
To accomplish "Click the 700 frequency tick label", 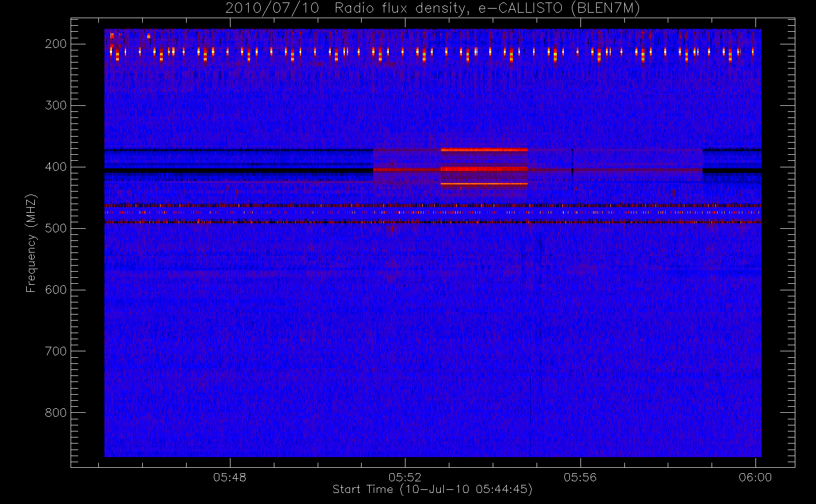I will coord(56,351).
